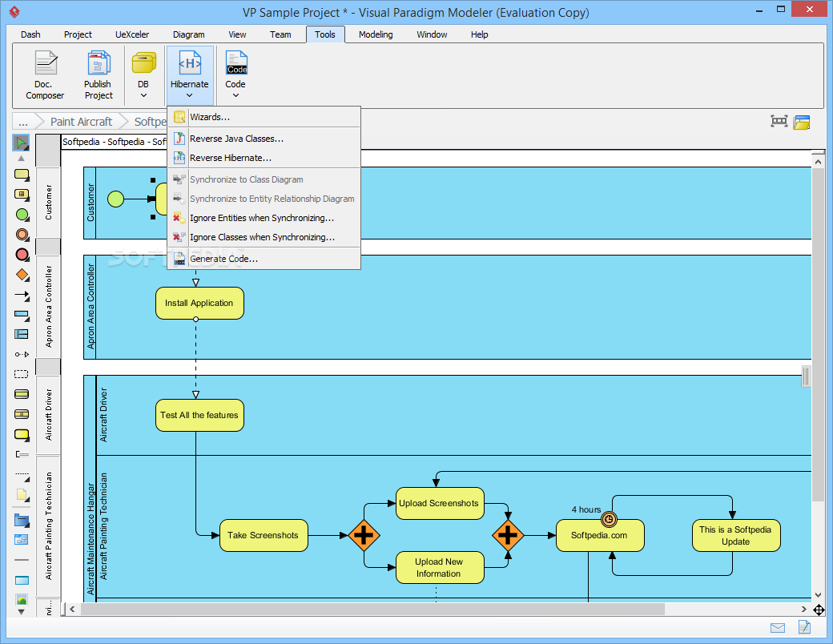Image resolution: width=833 pixels, height=644 pixels.
Task: Open the description note icon in status bar
Action: (804, 627)
